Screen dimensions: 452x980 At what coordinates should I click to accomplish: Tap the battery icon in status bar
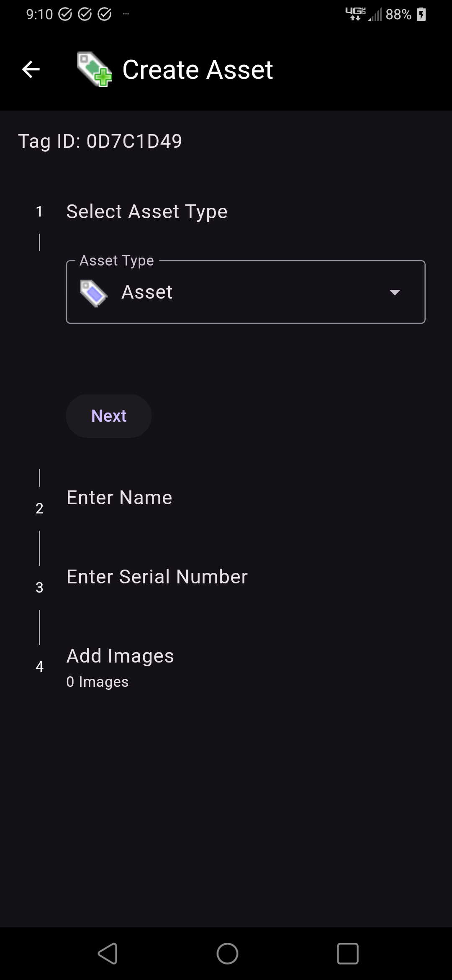coord(421,15)
